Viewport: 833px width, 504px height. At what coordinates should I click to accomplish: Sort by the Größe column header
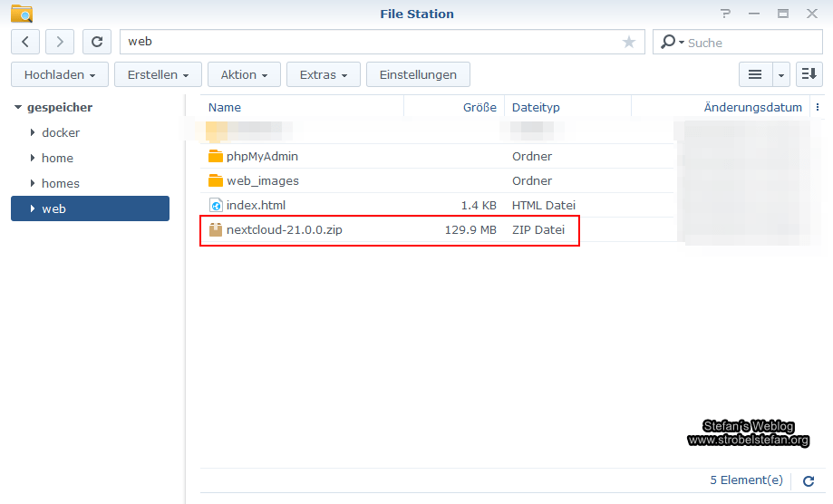click(x=479, y=107)
